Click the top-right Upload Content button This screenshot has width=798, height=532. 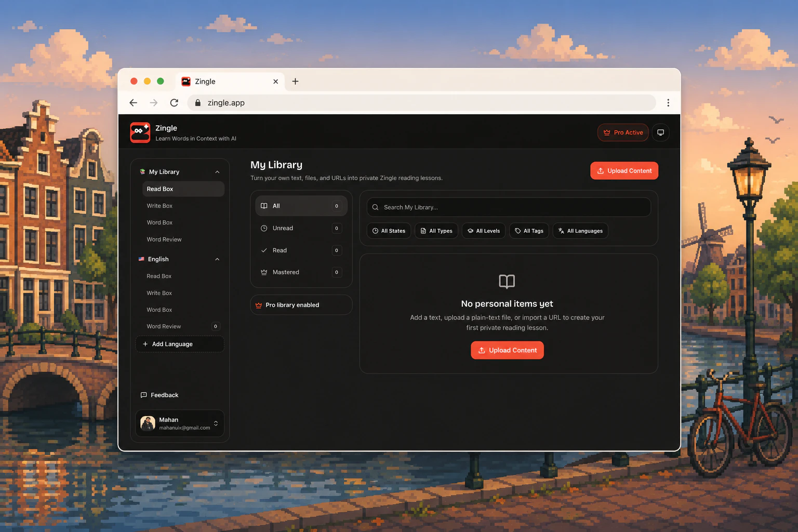624,171
